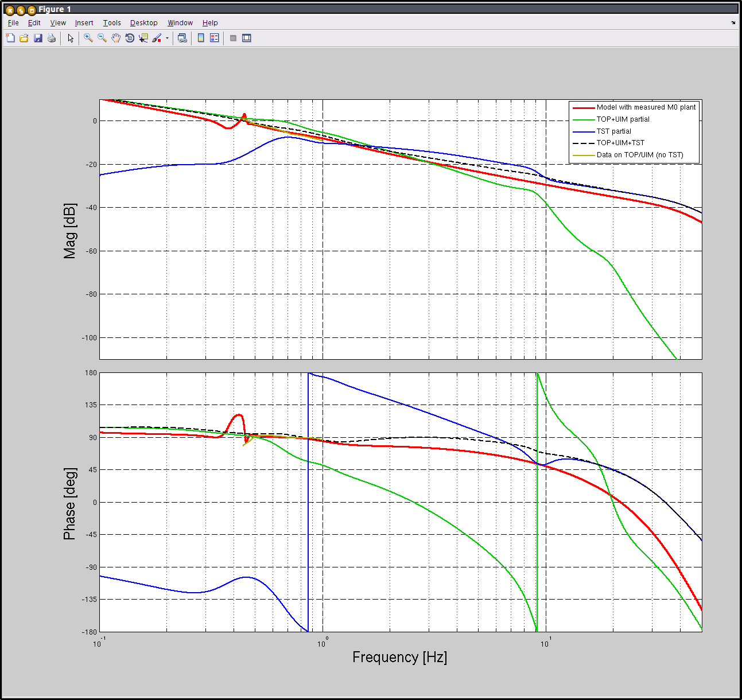Click legend entry 'Data on TOP/UIM (no TST)'

(x=640, y=155)
